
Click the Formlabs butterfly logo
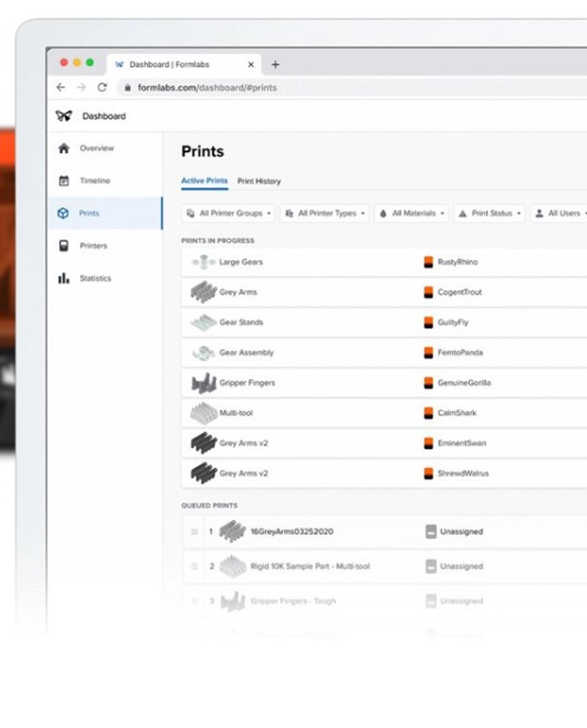(64, 116)
